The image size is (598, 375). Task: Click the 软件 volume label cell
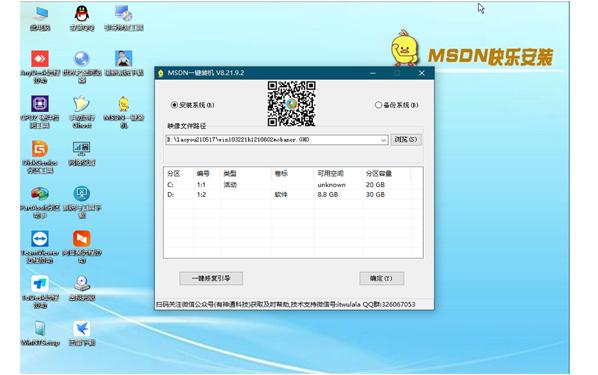(281, 195)
